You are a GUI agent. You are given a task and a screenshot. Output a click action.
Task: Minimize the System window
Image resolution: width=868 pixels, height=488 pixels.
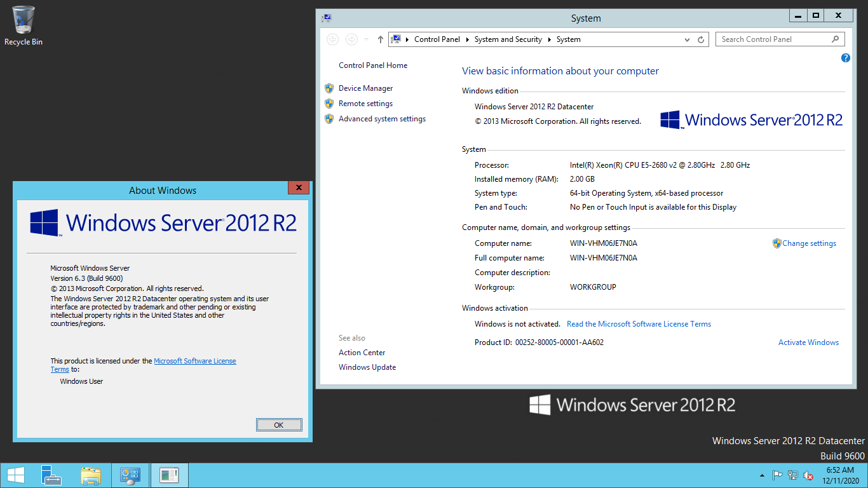tap(799, 16)
